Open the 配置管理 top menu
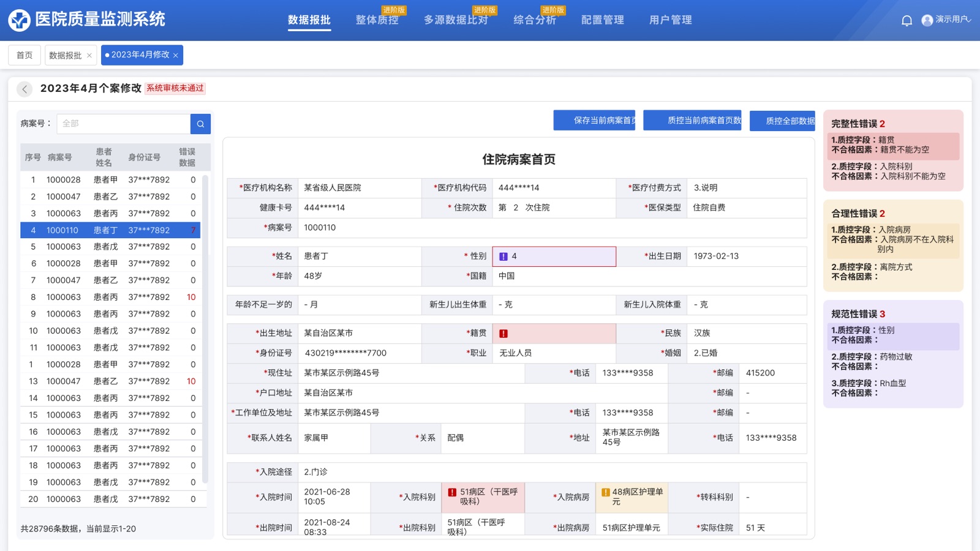This screenshot has height=551, width=980. (603, 20)
